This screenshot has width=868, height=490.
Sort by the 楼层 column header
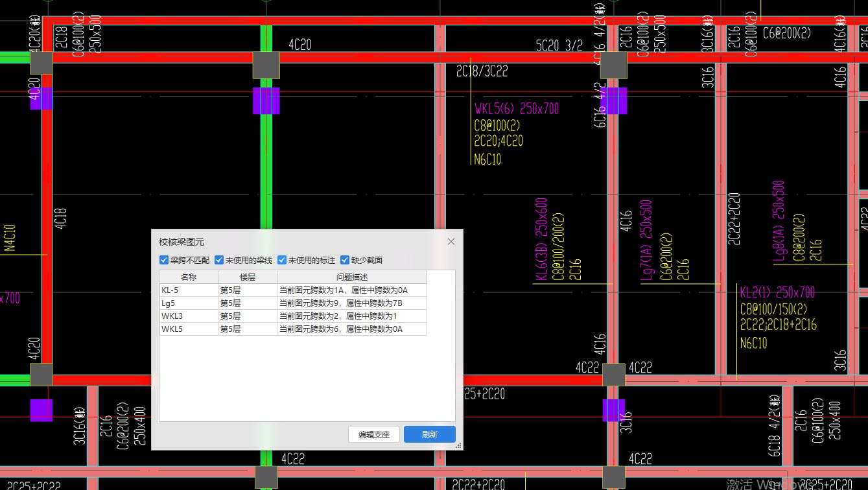click(248, 277)
